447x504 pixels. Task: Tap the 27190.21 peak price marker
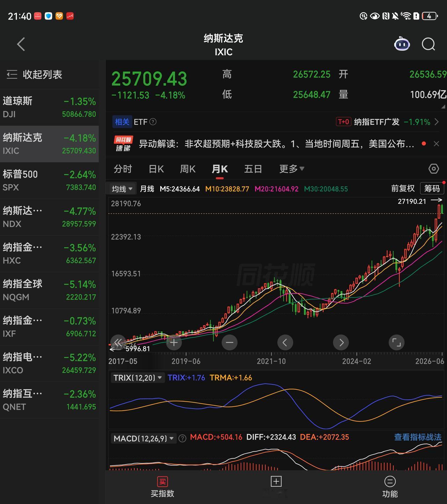pyautogui.click(x=412, y=201)
